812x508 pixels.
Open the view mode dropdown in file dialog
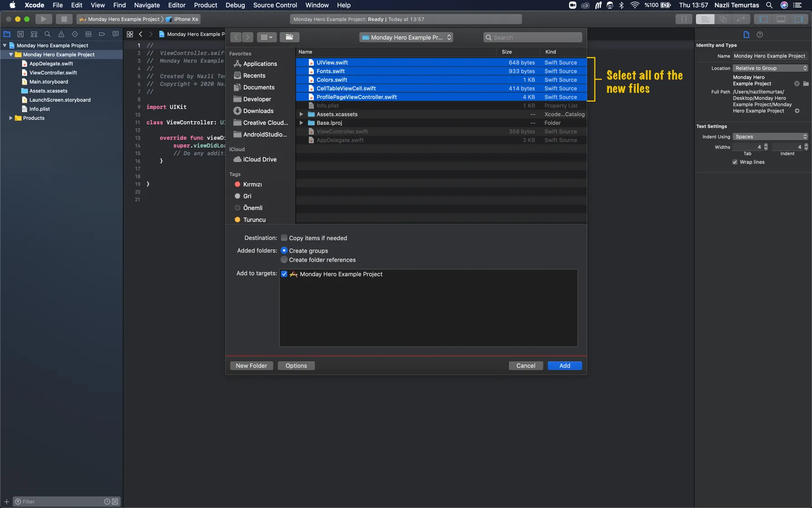[267, 37]
